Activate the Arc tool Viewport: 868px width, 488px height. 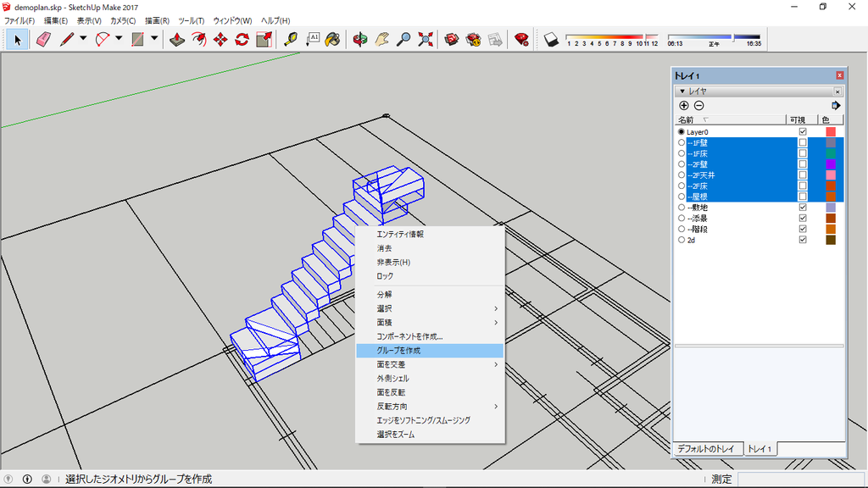pyautogui.click(x=103, y=39)
